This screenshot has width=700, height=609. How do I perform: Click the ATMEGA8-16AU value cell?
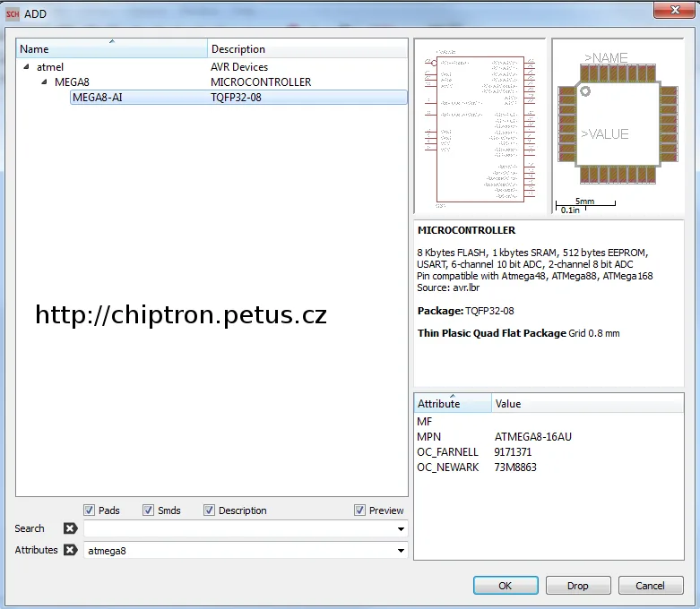[533, 437]
